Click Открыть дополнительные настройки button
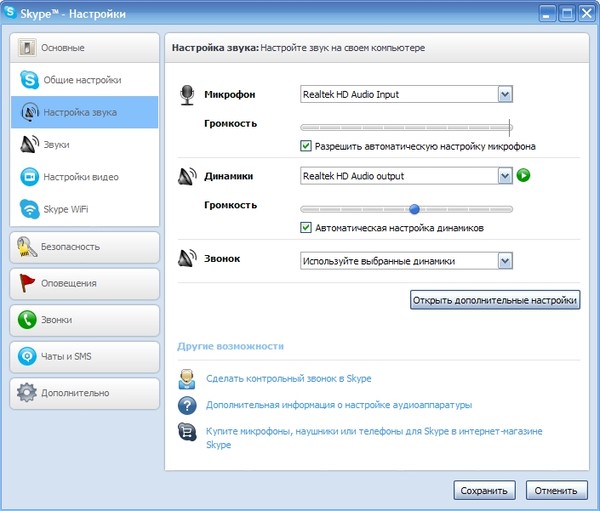This screenshot has height=511, width=600. point(495,300)
